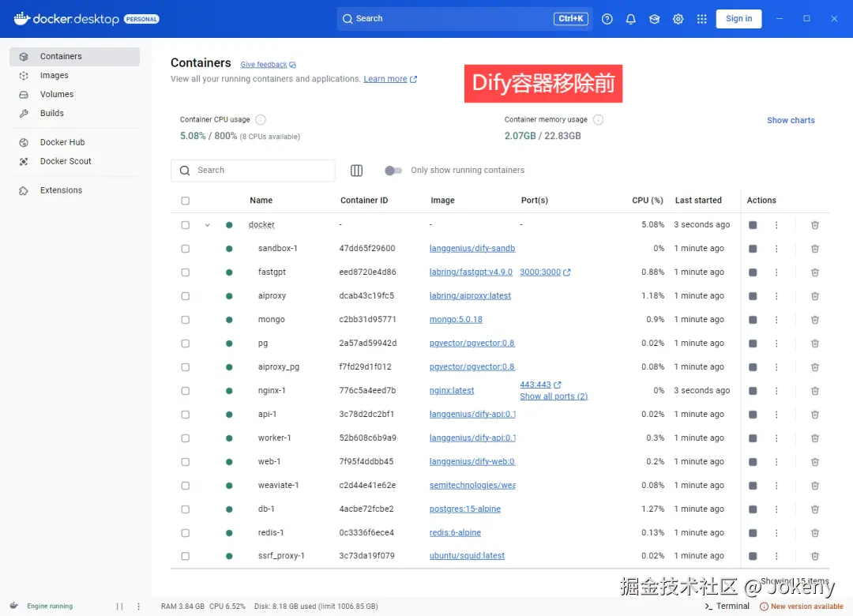The image size is (853, 616).
Task: Toggle Only show running containers
Action: pyautogui.click(x=393, y=171)
